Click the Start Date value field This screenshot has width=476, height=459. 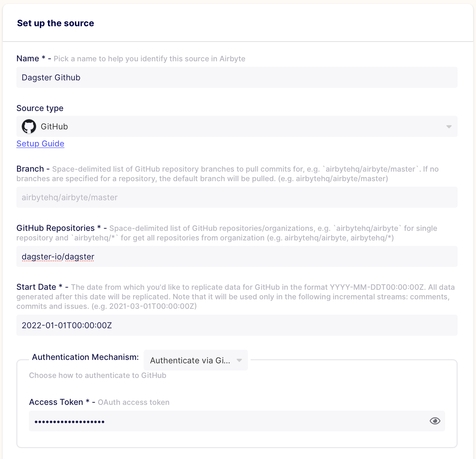pyautogui.click(x=136, y=325)
